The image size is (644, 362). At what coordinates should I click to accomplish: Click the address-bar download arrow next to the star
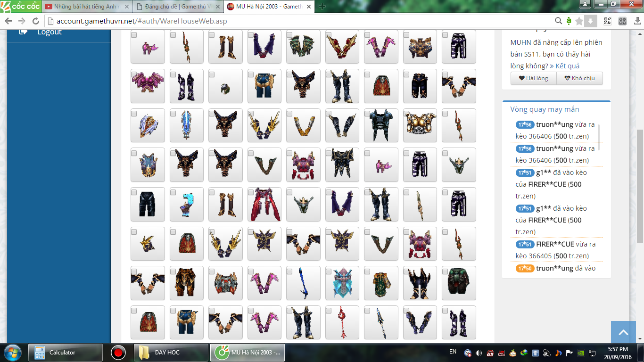[590, 21]
